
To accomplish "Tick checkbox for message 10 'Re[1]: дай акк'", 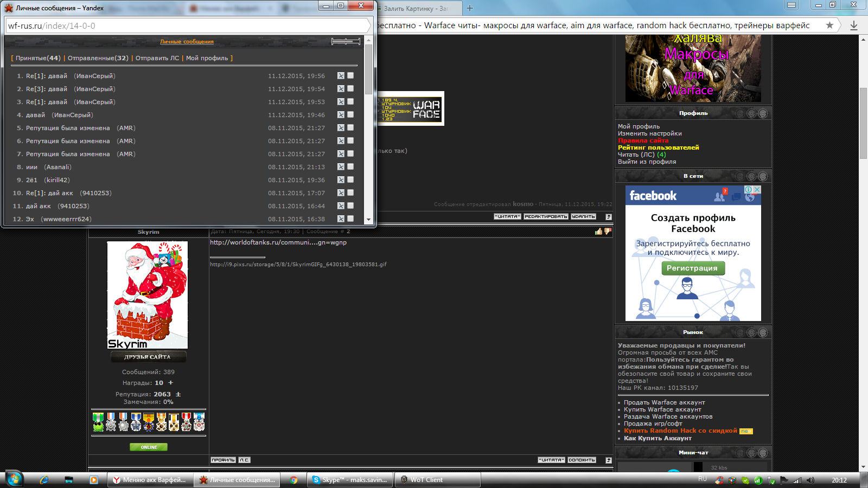I will [350, 193].
